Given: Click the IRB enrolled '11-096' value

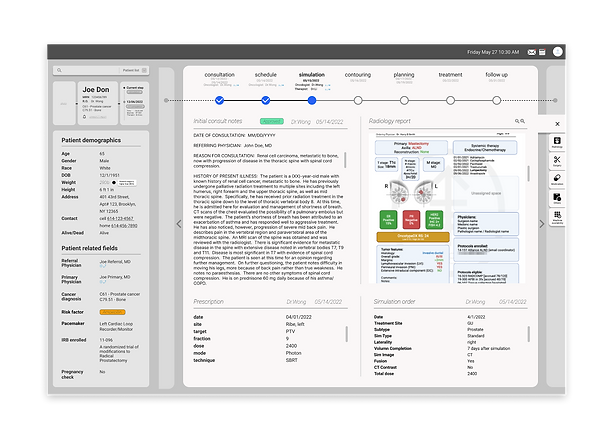Looking at the screenshot, I should point(106,340).
